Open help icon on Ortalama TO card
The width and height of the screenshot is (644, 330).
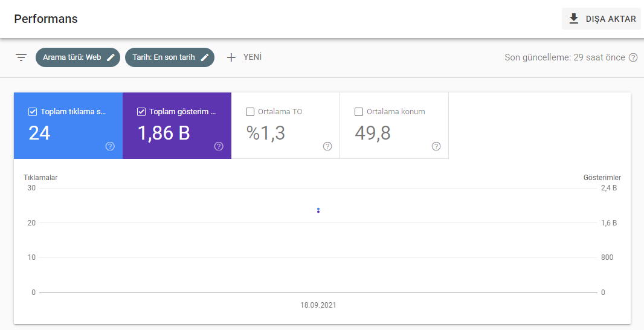tap(327, 146)
